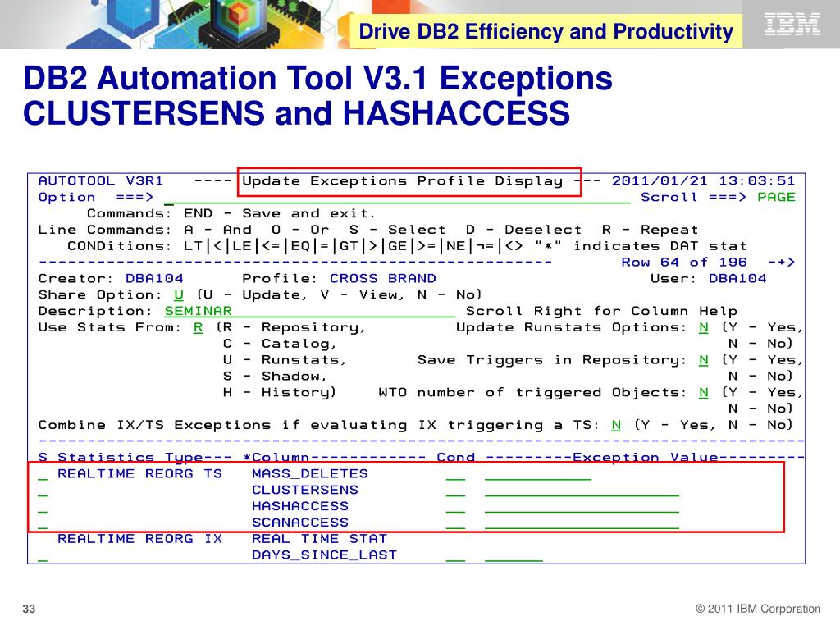Viewport: 840px width, 630px height.
Task: Click the IBM logo in the banner
Action: (792, 24)
